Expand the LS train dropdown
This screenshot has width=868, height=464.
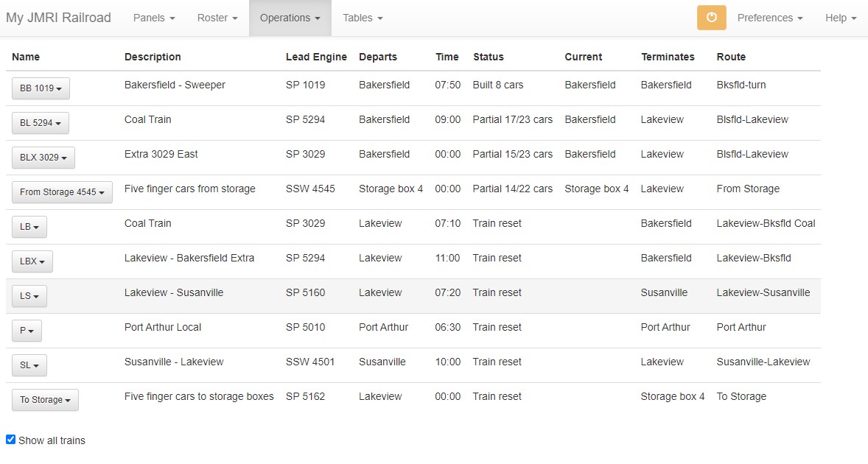pos(29,296)
